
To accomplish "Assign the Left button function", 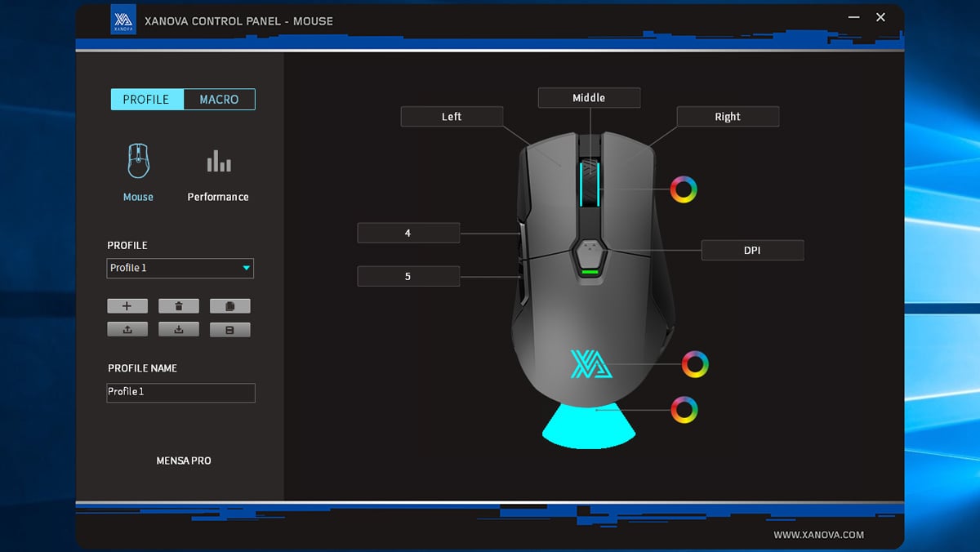I will (x=452, y=117).
